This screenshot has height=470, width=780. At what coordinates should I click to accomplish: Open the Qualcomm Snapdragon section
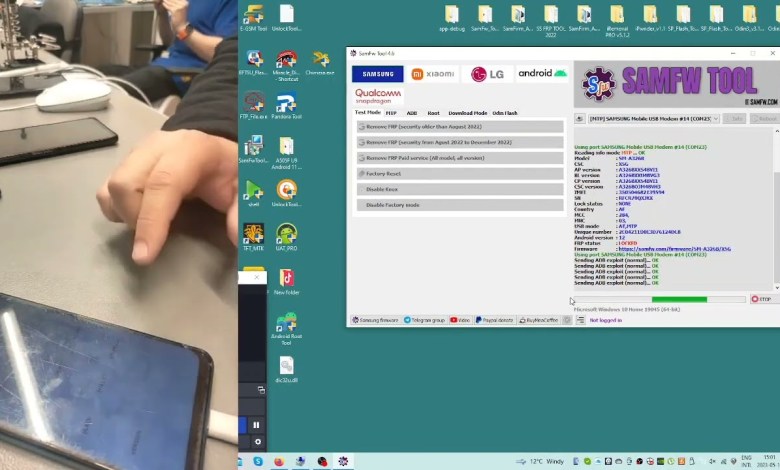[x=377, y=96]
